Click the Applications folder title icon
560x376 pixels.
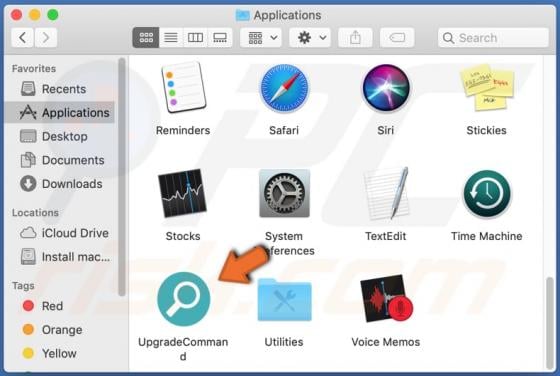click(x=242, y=15)
